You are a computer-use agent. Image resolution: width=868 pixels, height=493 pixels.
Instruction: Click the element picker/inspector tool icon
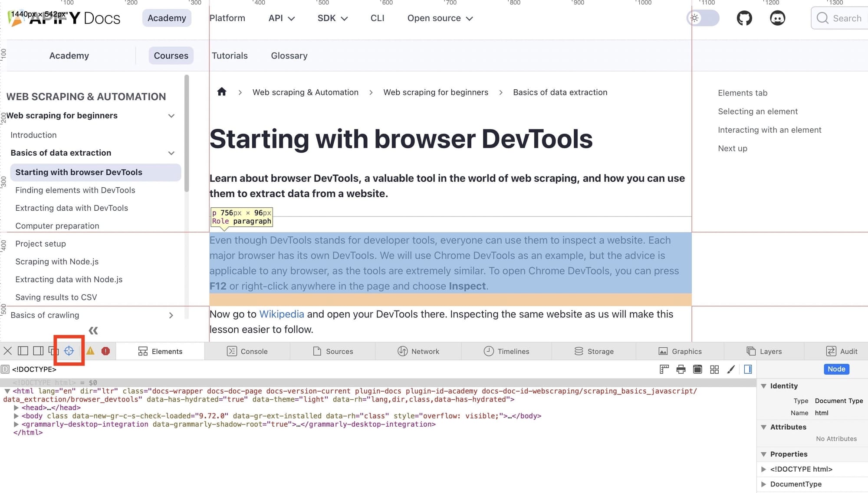pyautogui.click(x=69, y=351)
